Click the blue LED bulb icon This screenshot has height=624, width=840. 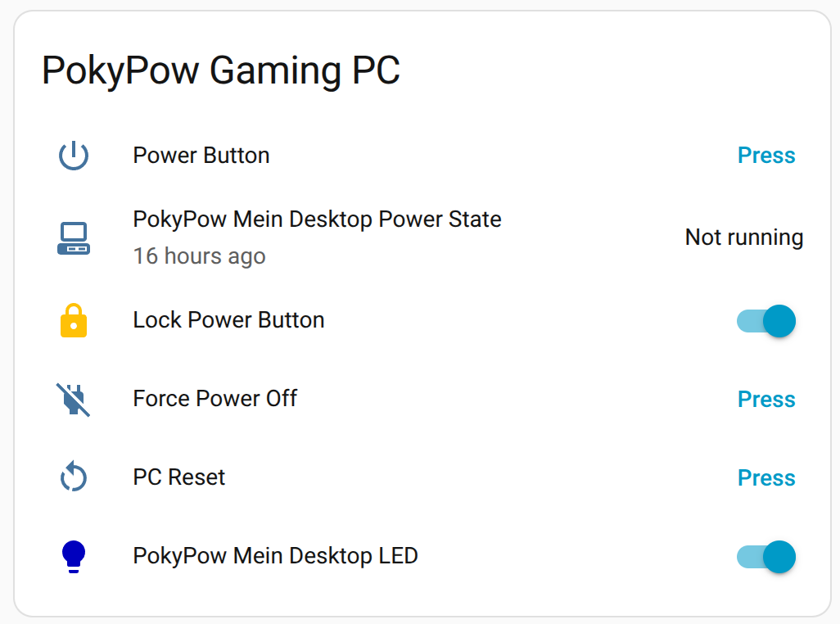72,556
